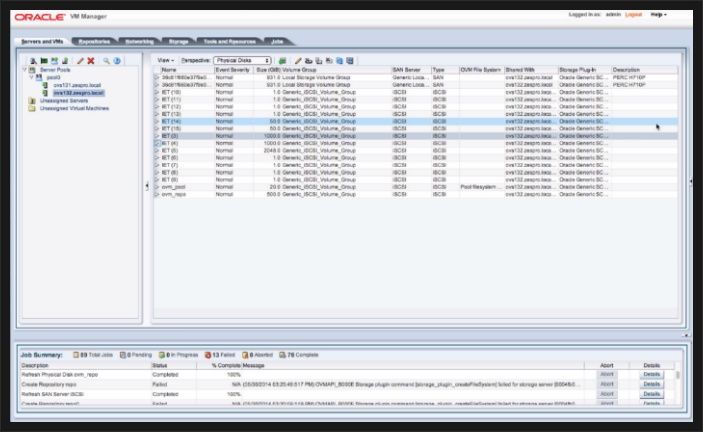Click the Failed jobs filter icon

(x=208, y=355)
